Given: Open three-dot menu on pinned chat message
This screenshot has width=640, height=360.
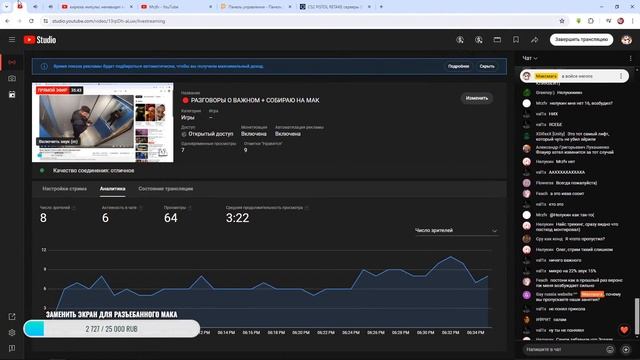Looking at the screenshot, I should pyautogui.click(x=621, y=76).
